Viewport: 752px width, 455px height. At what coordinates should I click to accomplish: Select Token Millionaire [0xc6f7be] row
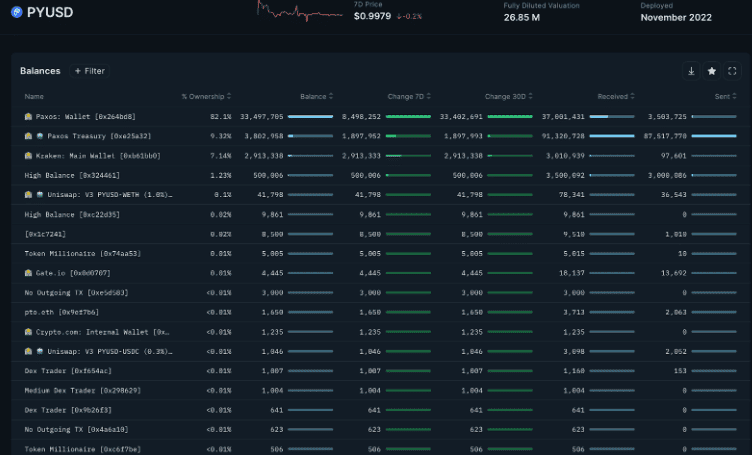coord(380,449)
